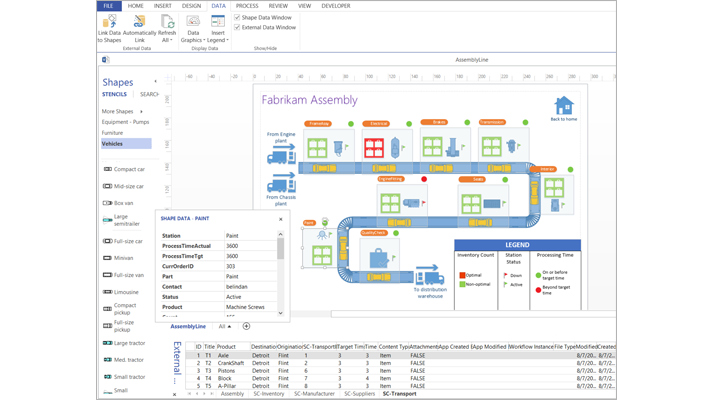Open the Data Graphics gallery icon
Viewport: 713px width, 400px height.
point(193,21)
